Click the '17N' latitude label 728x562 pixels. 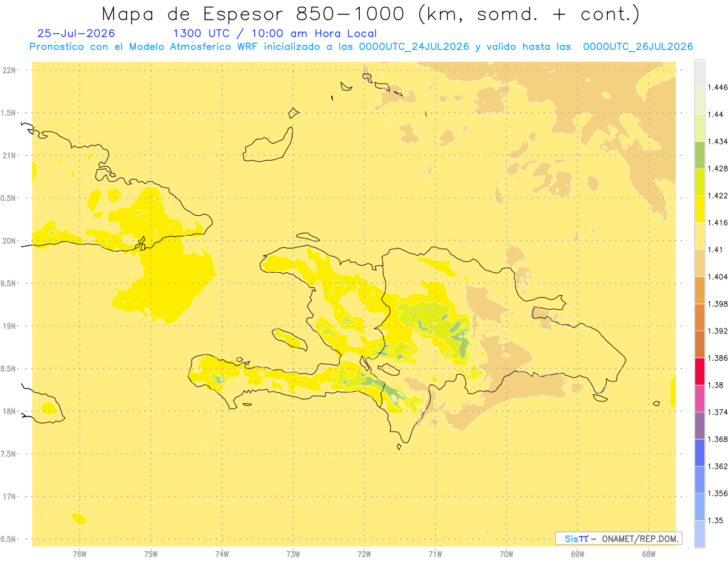10,497
